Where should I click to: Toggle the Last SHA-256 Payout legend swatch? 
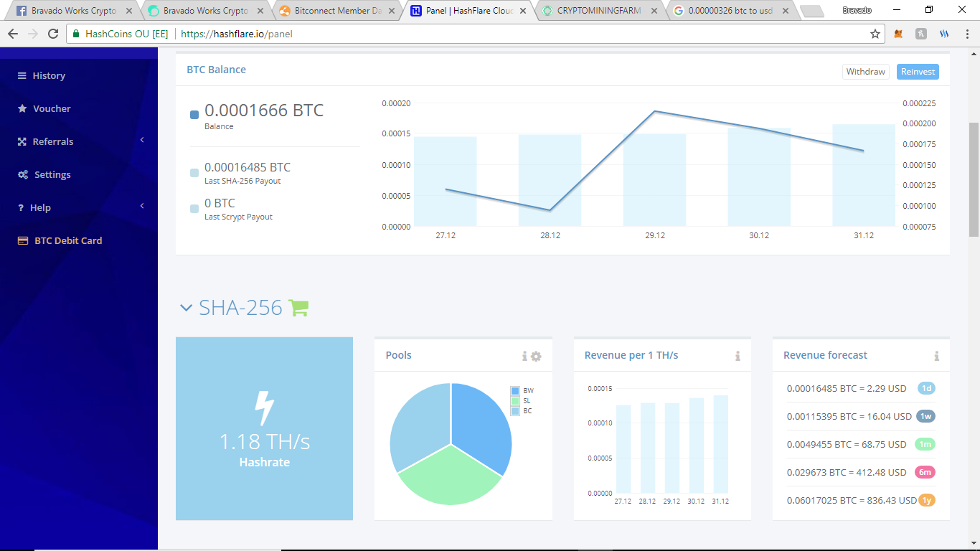click(194, 173)
